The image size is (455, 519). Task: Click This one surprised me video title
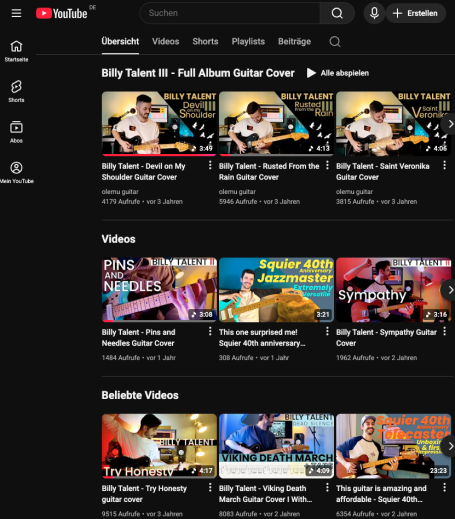pos(262,337)
